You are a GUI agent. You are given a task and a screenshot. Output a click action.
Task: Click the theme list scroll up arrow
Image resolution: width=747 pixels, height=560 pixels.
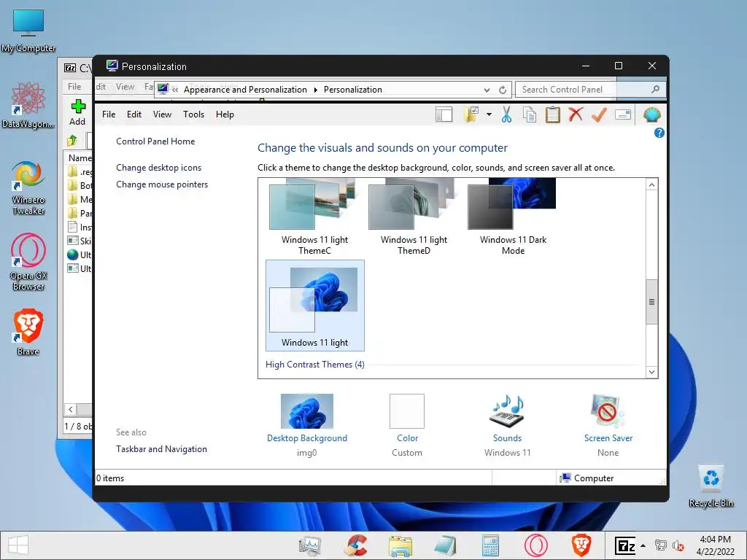pos(651,184)
